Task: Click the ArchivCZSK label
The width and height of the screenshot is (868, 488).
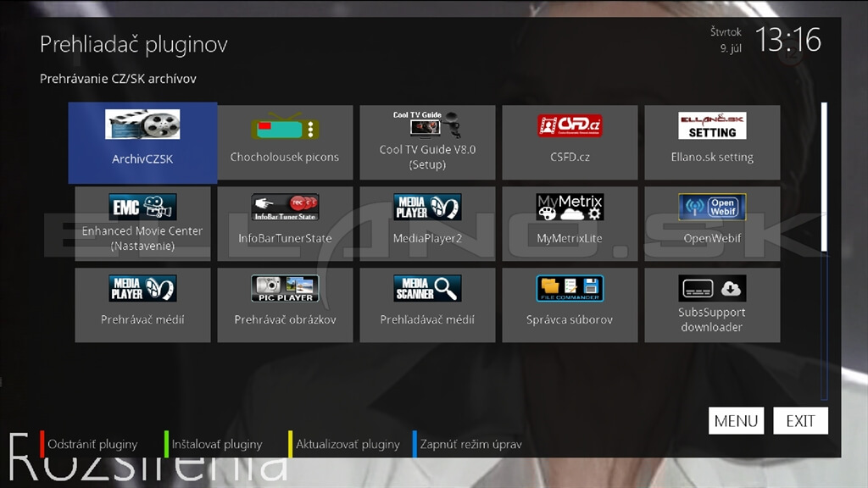Action: (142, 158)
